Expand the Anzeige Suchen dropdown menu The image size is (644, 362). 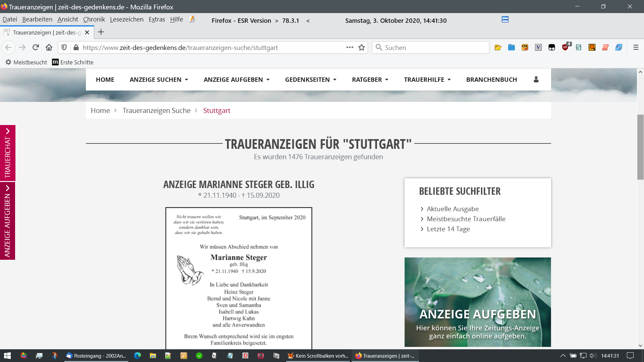point(159,79)
